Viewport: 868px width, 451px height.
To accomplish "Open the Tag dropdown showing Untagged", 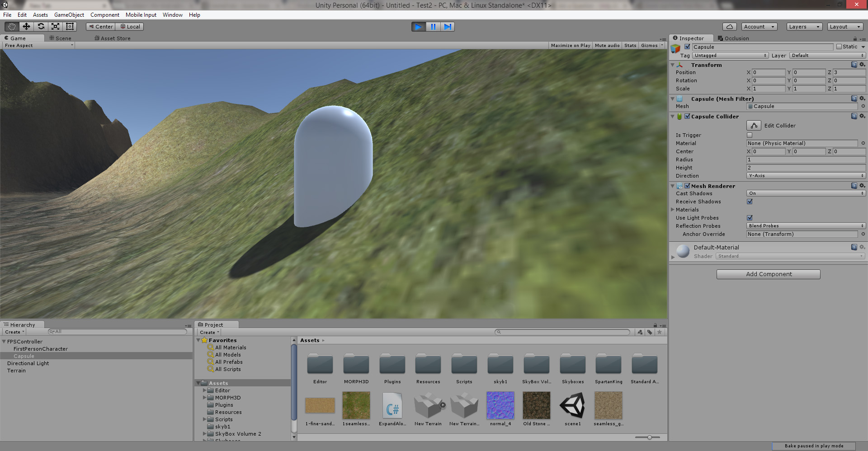I will pyautogui.click(x=731, y=56).
